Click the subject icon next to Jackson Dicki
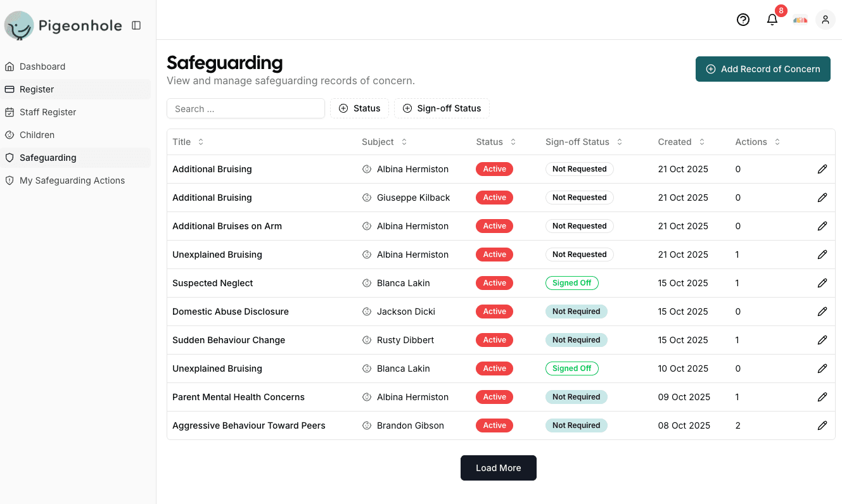 coord(367,312)
